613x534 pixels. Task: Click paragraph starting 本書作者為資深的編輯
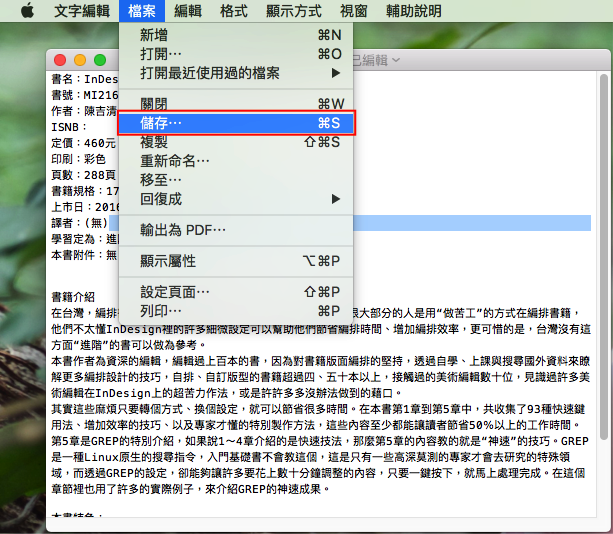[321, 377]
